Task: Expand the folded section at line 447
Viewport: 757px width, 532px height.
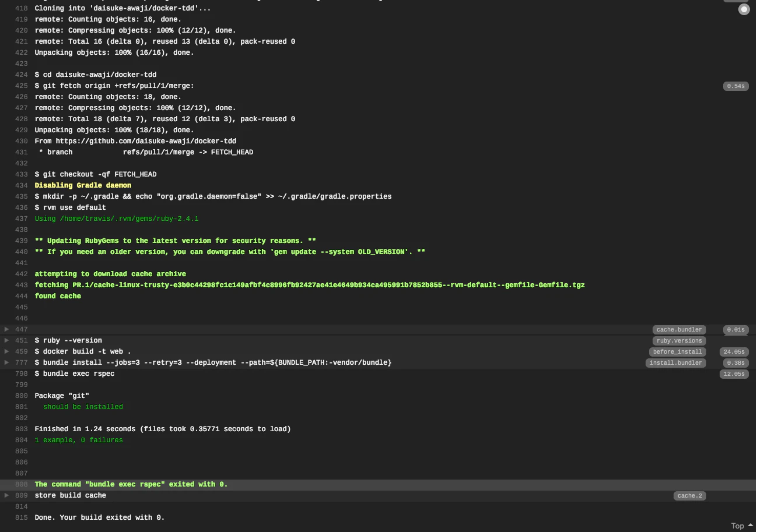Action: tap(6, 329)
